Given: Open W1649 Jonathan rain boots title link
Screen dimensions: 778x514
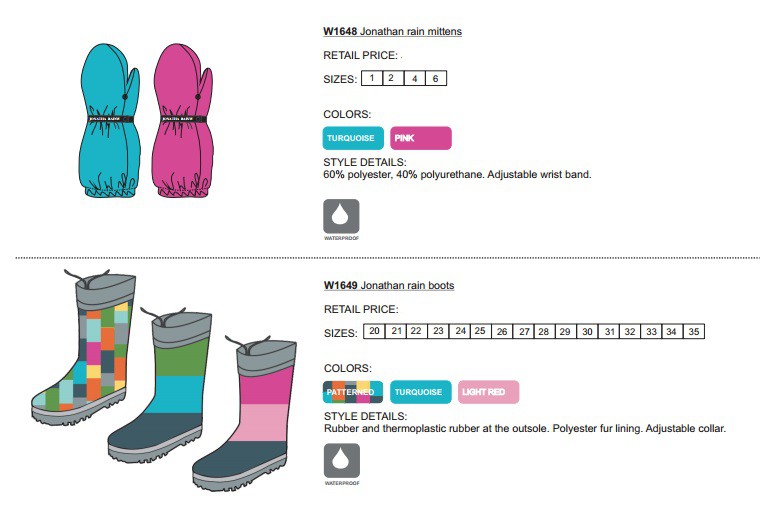Looking at the screenshot, I should [389, 285].
